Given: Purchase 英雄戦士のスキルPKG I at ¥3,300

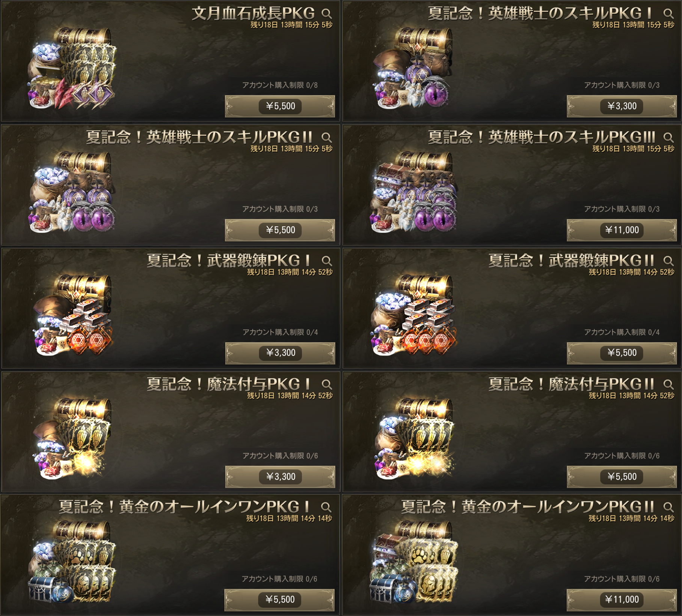Looking at the screenshot, I should click(622, 106).
